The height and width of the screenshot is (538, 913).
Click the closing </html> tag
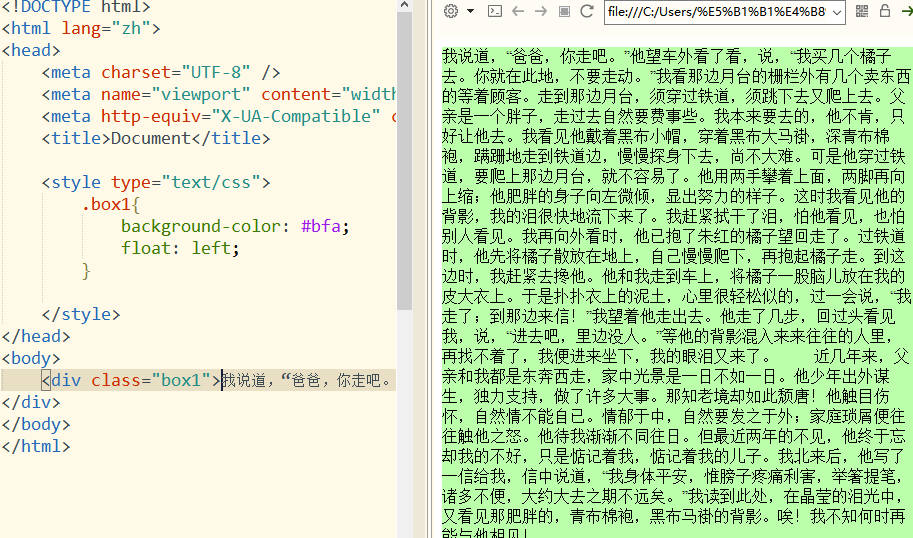coord(36,446)
